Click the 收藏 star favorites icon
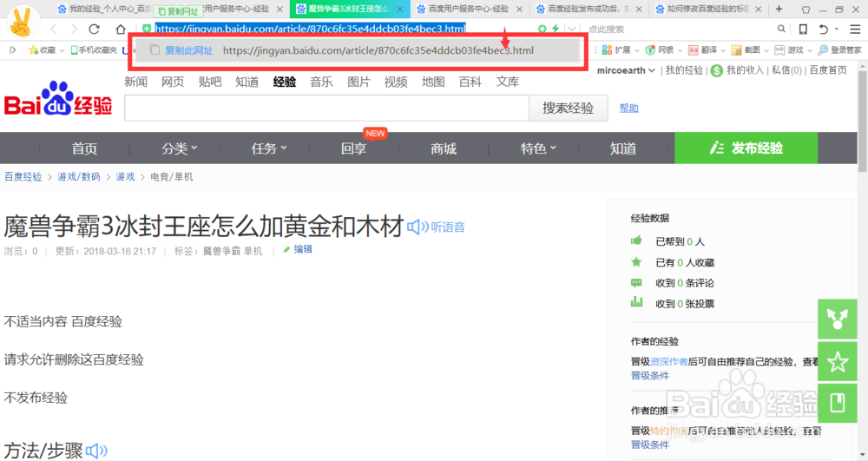The image size is (868, 461). [x=33, y=49]
